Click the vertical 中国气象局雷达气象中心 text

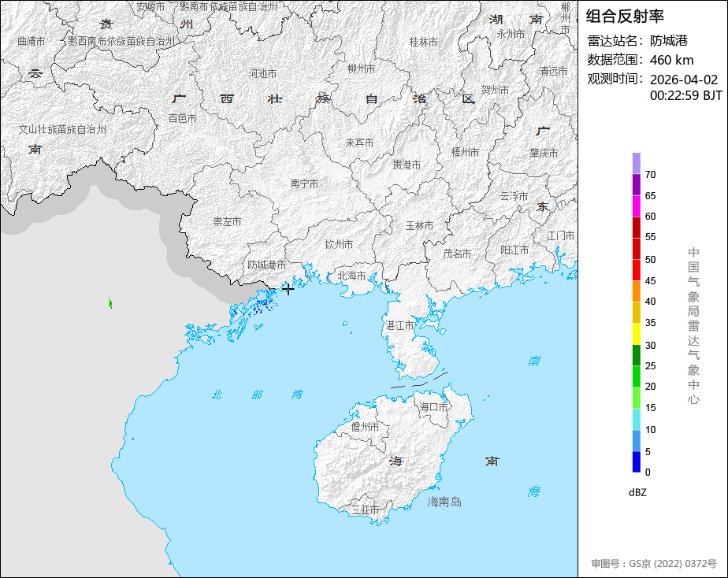click(x=693, y=326)
